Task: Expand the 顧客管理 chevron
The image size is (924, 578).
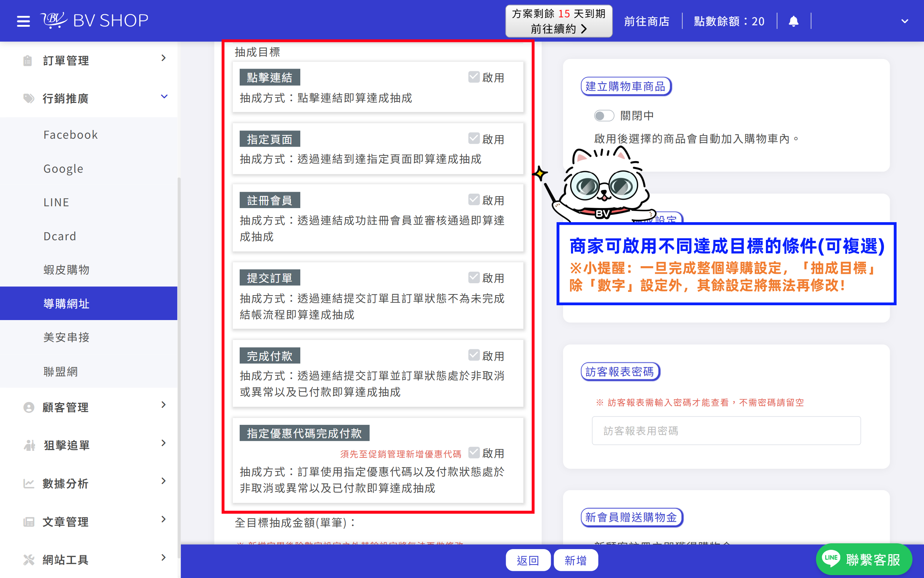Action: coord(164,405)
